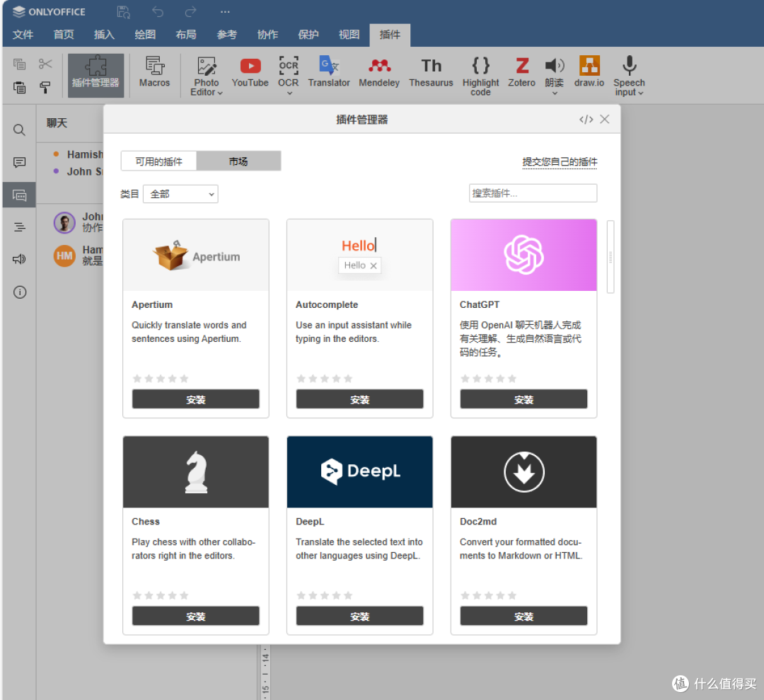The image size is (764, 700).
Task: Click the 提交您自己的插件 link
Action: click(x=560, y=162)
